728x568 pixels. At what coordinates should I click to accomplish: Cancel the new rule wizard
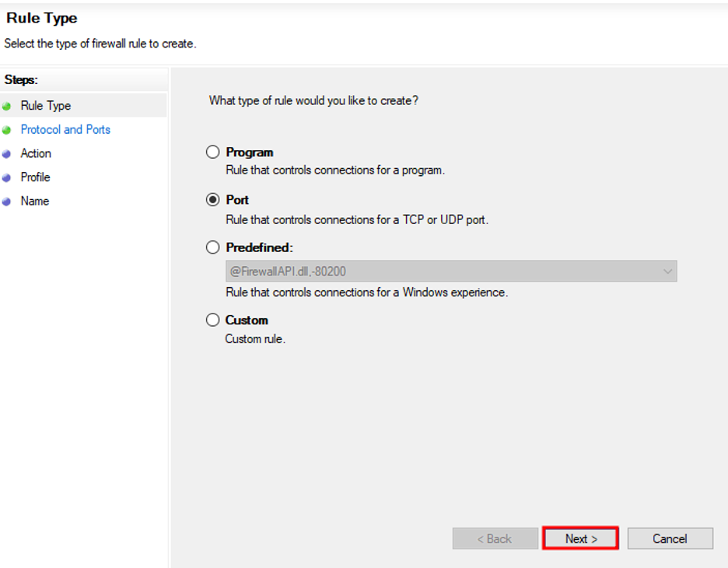pyautogui.click(x=670, y=538)
